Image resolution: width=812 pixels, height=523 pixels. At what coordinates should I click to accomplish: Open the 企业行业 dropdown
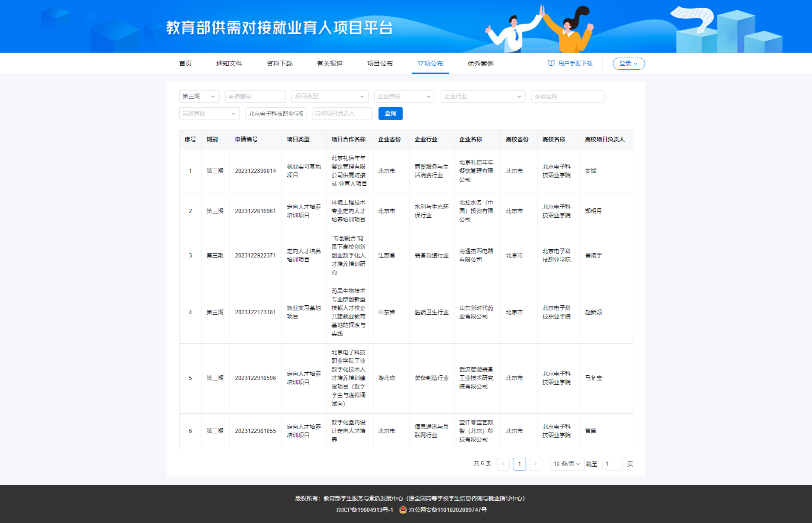pyautogui.click(x=482, y=96)
